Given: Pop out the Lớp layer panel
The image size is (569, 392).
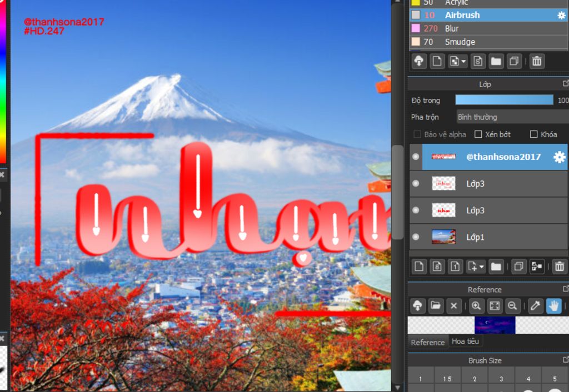Looking at the screenshot, I should tap(565, 84).
